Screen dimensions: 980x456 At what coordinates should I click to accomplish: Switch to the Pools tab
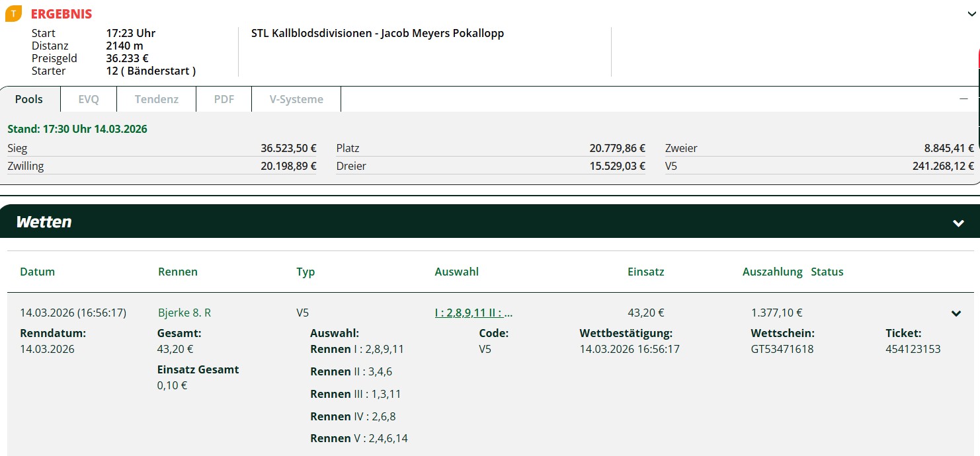(x=29, y=99)
